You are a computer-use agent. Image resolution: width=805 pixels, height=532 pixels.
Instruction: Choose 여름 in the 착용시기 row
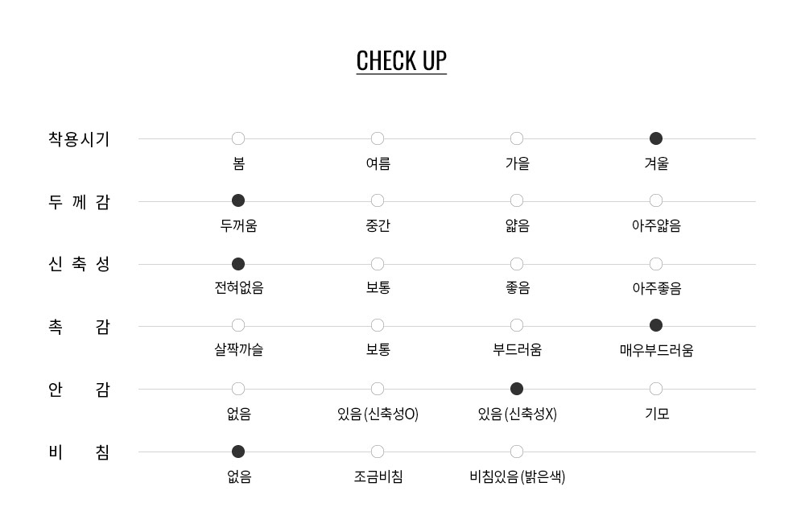coord(378,138)
